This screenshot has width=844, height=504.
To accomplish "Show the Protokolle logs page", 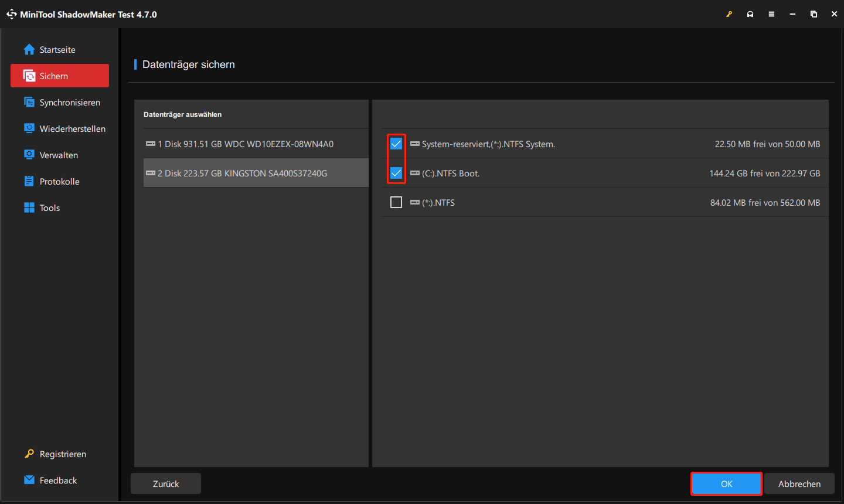I will coord(59,182).
